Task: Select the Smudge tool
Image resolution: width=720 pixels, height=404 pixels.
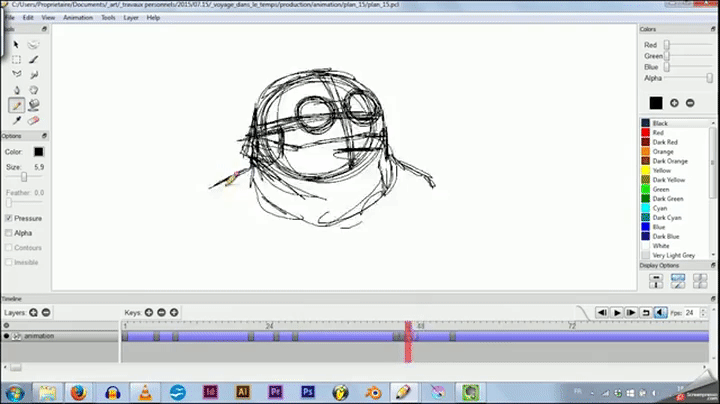Action: [34, 74]
